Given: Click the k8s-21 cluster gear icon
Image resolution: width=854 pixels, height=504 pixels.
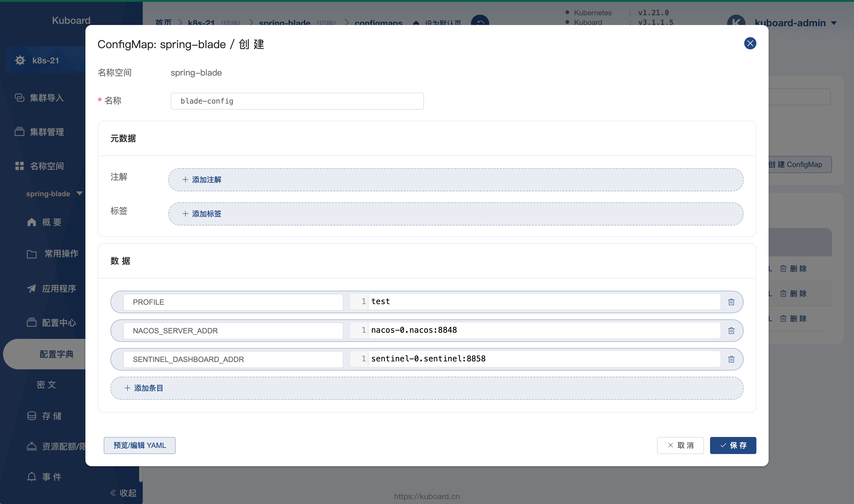Looking at the screenshot, I should [20, 60].
